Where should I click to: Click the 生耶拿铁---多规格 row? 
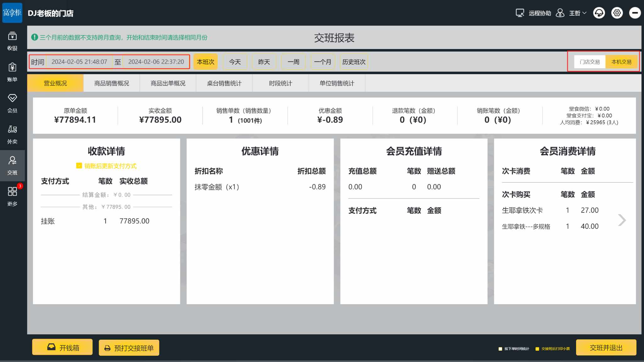pos(550,226)
